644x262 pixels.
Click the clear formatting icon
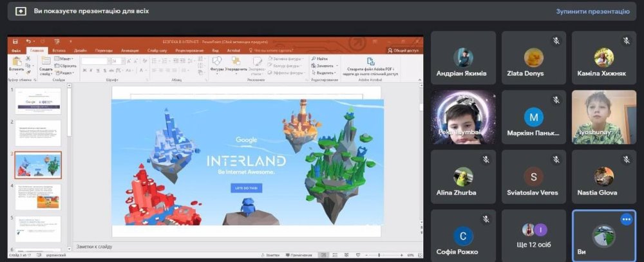[x=144, y=61]
